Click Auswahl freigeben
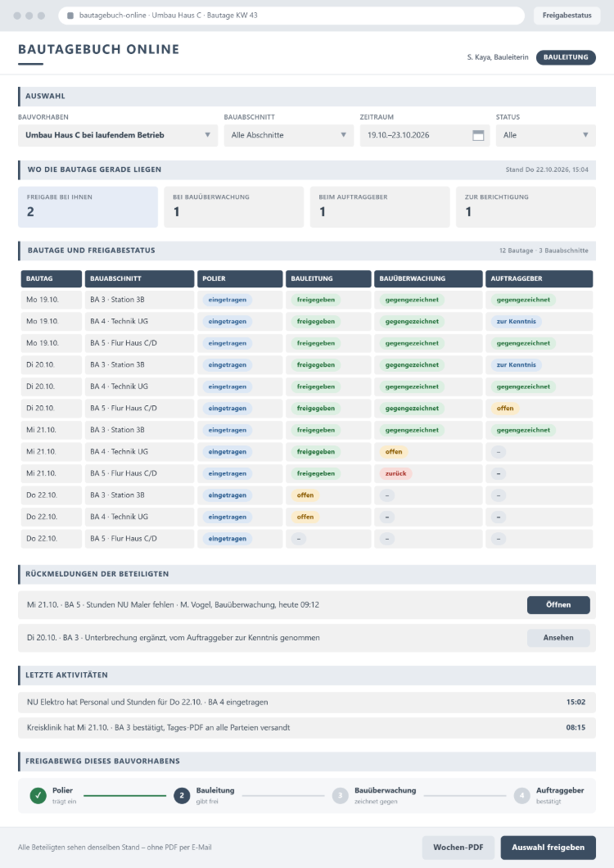 coord(549,847)
